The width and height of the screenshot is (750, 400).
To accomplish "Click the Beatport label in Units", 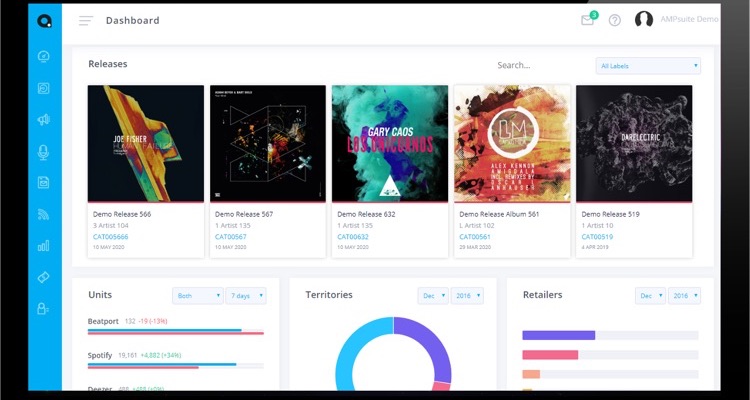I will point(103,322).
